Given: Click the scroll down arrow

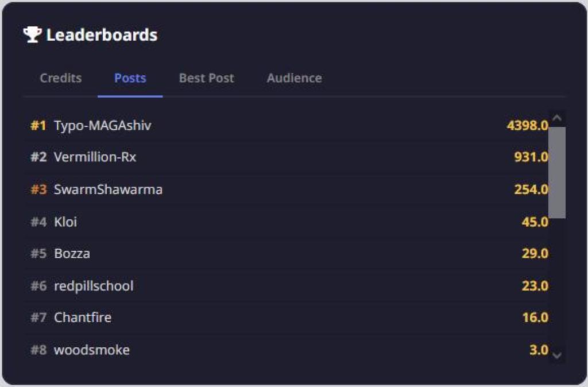Looking at the screenshot, I should pyautogui.click(x=556, y=355).
